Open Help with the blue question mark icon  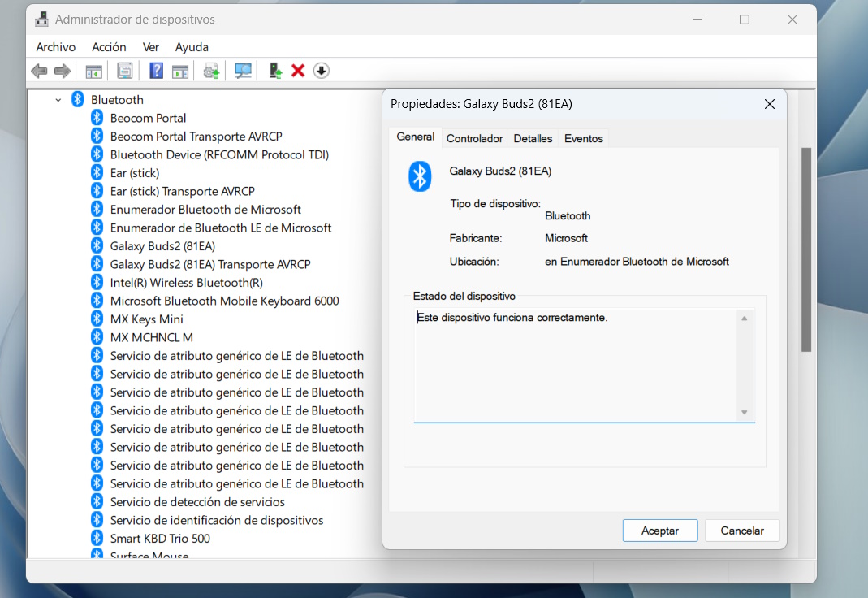pyautogui.click(x=157, y=71)
